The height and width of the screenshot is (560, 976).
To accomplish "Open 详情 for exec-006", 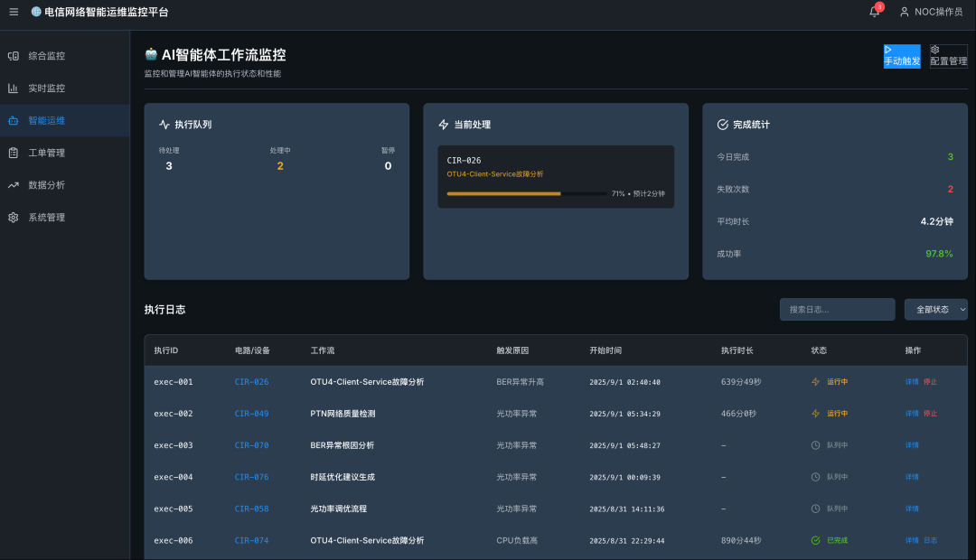I will pos(912,541).
